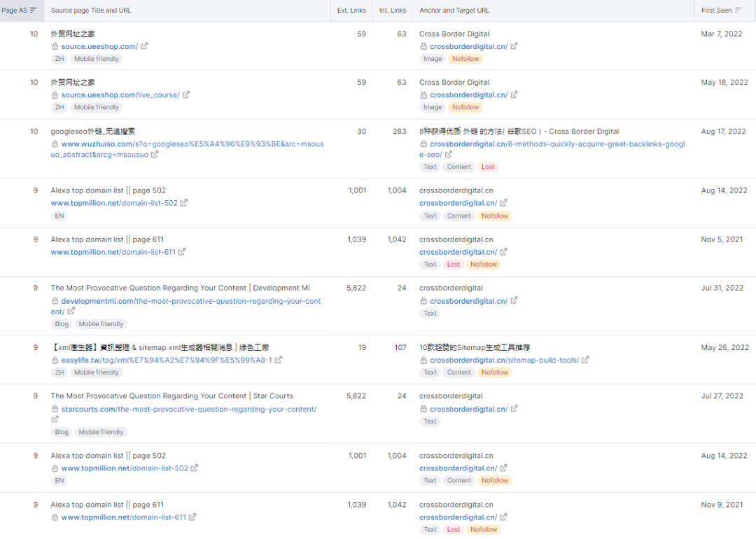
Task: Open the source.ueeshop.com/live_course/ link
Action: (x=120, y=95)
